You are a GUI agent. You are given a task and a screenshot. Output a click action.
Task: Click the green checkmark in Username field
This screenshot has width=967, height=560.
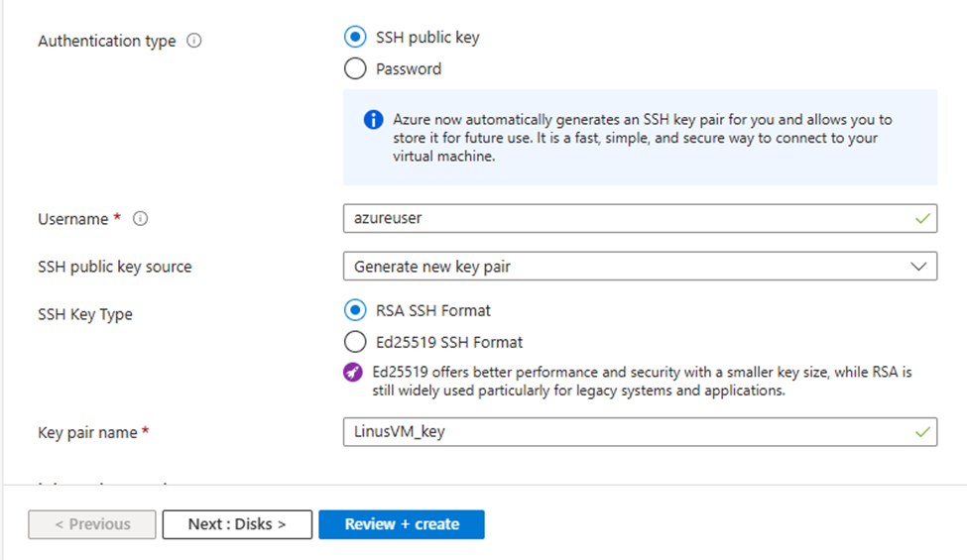pyautogui.click(x=923, y=218)
